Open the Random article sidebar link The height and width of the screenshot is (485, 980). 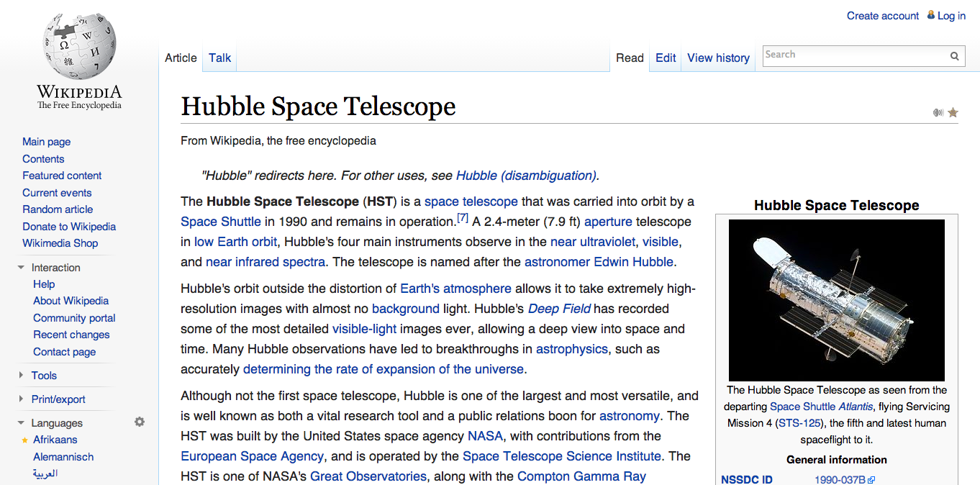coord(58,209)
